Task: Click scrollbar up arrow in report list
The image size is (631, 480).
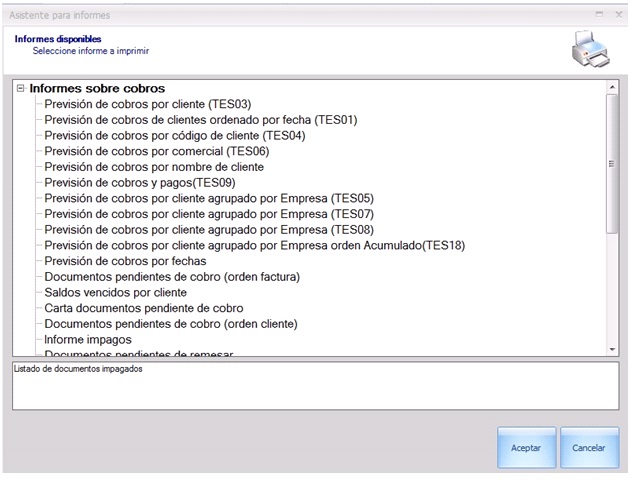Action: coord(613,87)
